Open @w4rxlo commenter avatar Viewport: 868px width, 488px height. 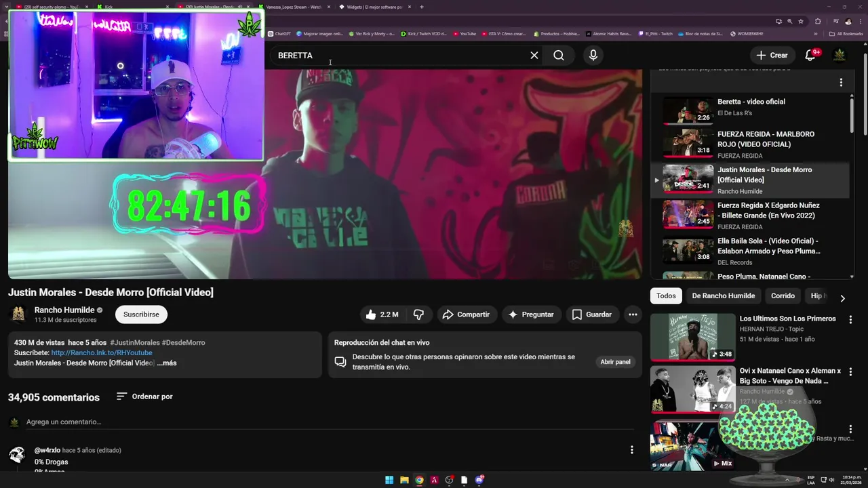(17, 454)
